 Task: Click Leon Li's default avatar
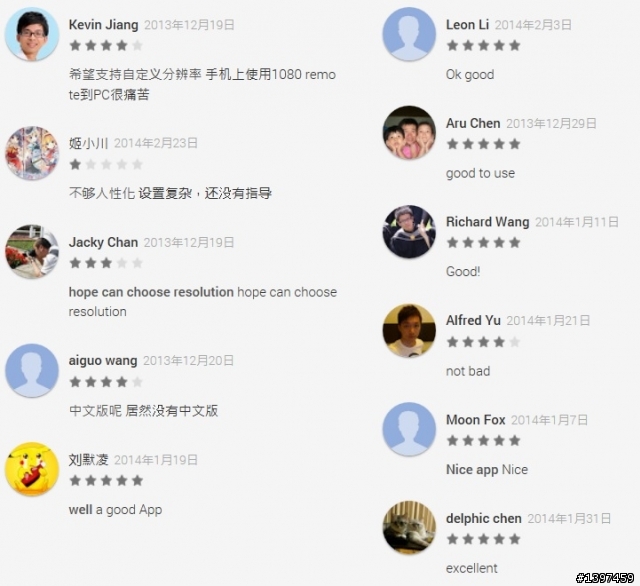click(x=409, y=34)
